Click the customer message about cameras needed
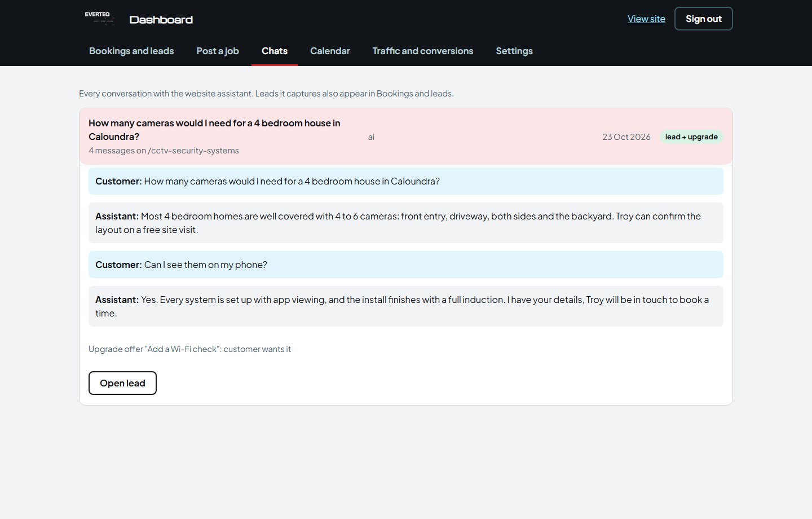The height and width of the screenshot is (519, 812). [x=406, y=181]
